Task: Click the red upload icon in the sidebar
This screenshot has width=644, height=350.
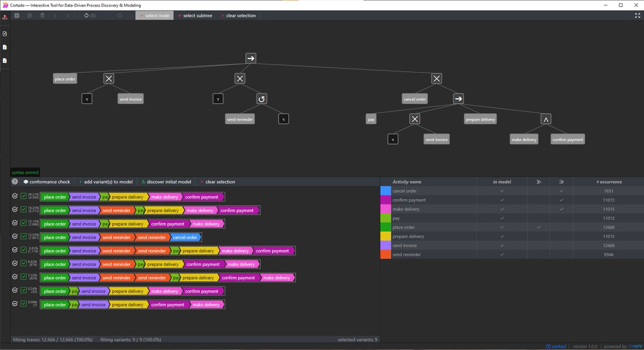Action: pos(4,17)
